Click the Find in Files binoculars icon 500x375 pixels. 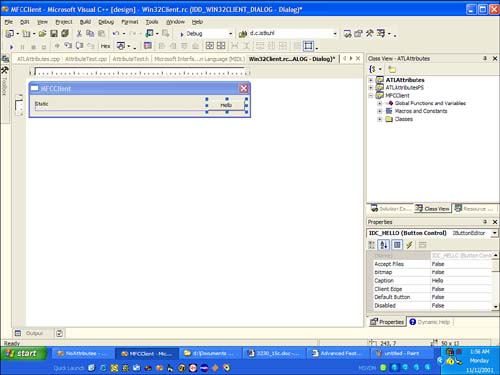243,34
